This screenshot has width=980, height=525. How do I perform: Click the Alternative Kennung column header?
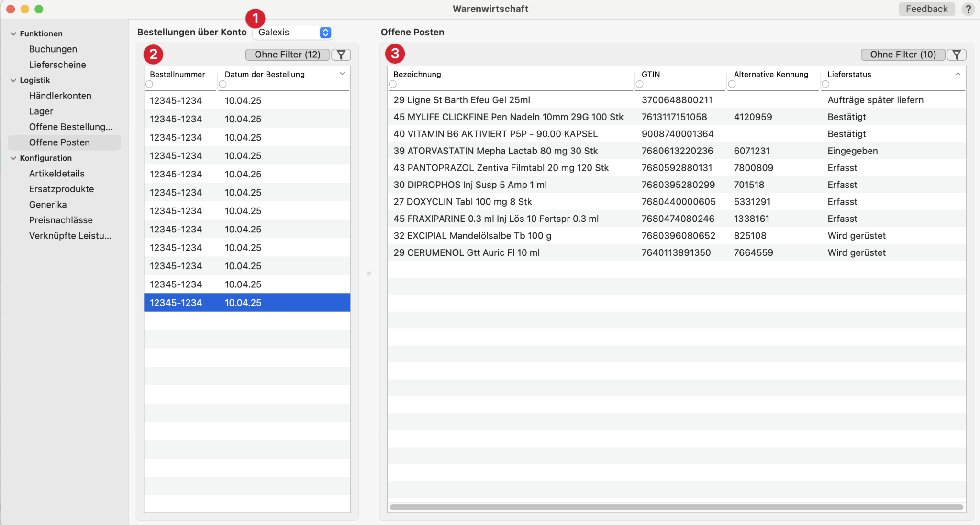pyautogui.click(x=771, y=74)
